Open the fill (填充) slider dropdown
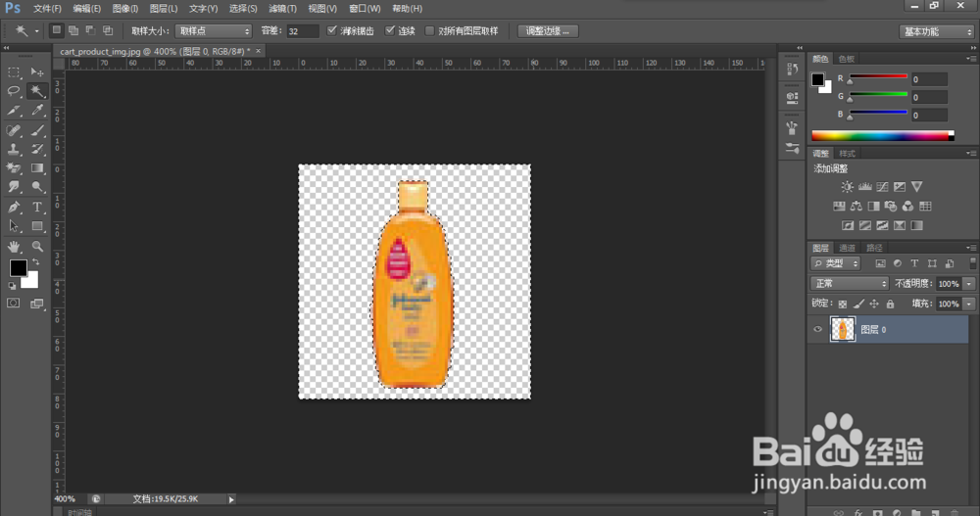The width and height of the screenshot is (980, 516). pyautogui.click(x=969, y=304)
